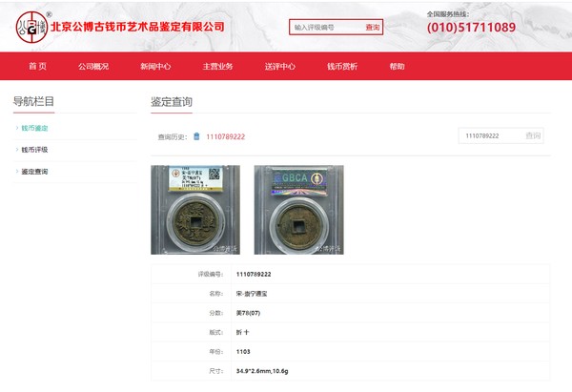Open the 帮助 menu item
572x392 pixels.
(397, 67)
